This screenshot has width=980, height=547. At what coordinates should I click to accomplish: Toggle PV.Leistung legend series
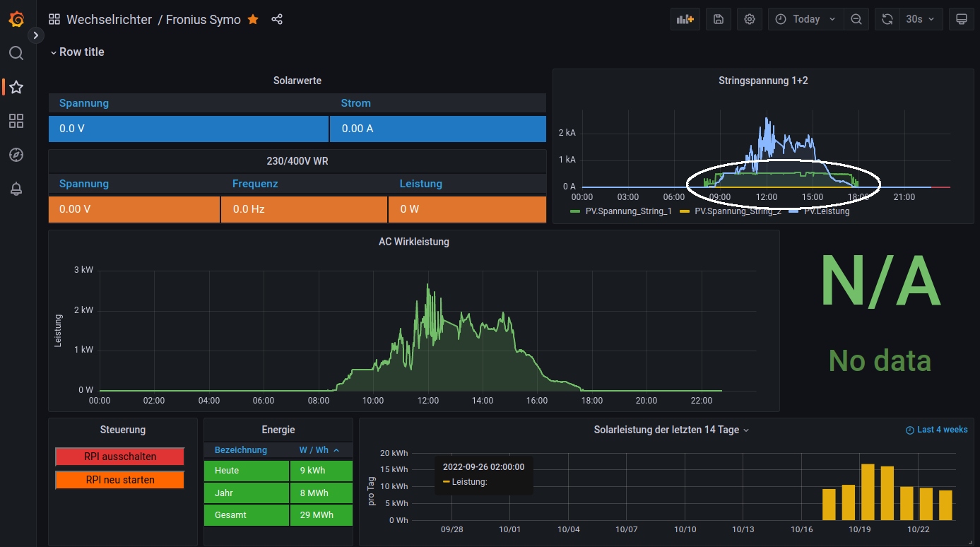pyautogui.click(x=825, y=211)
